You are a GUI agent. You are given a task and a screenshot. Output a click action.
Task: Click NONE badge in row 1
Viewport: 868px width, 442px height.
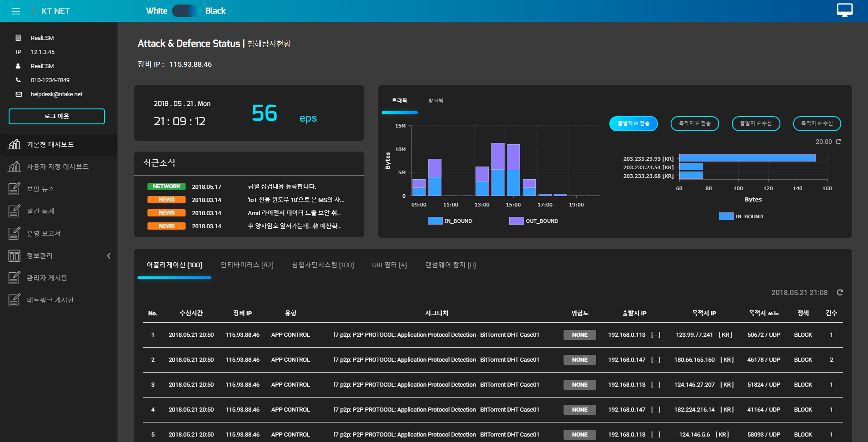[580, 335]
